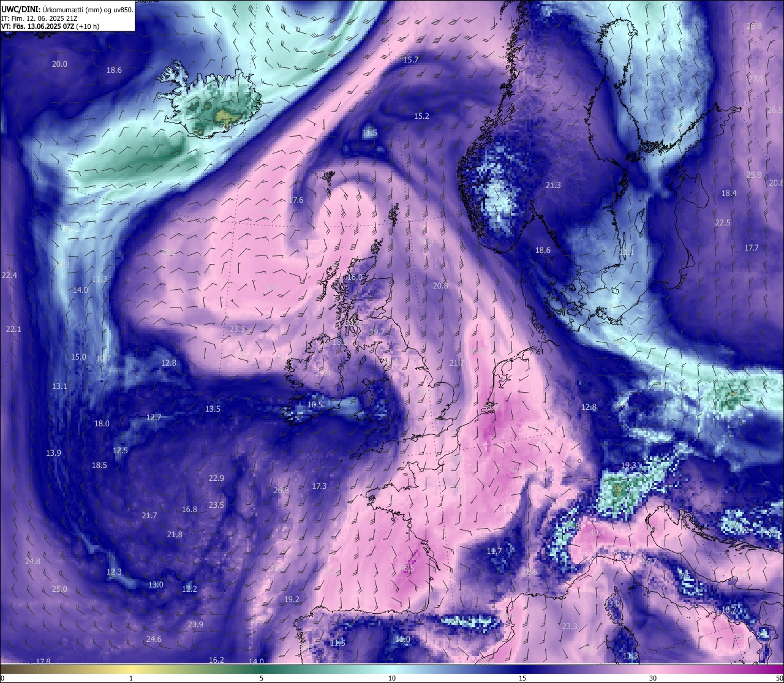Click the 17.7 value on the map

752,248
